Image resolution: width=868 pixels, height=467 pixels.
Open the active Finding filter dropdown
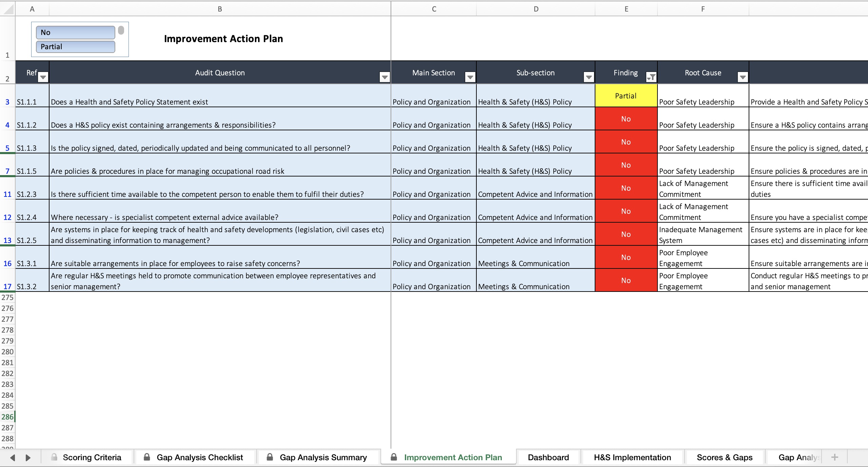651,77
